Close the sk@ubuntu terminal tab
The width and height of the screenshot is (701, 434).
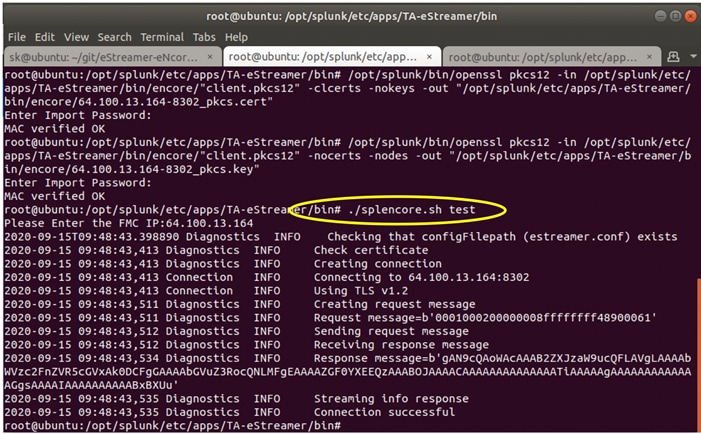pyautogui.click(x=210, y=57)
